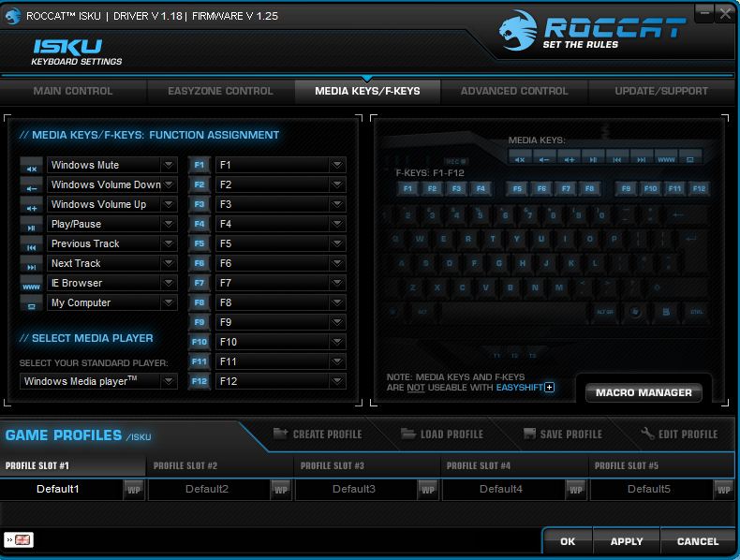The width and height of the screenshot is (740, 560).
Task: Click the F4 key icon in assignment list
Action: click(200, 224)
